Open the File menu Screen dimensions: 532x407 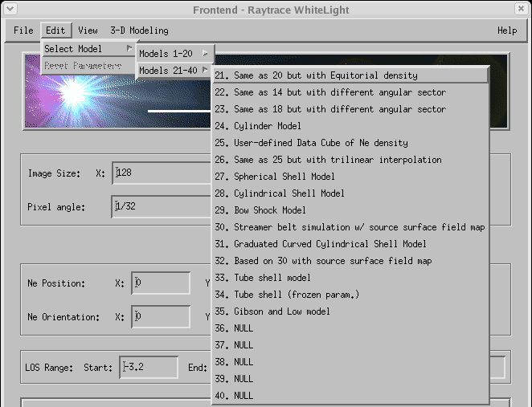click(23, 31)
